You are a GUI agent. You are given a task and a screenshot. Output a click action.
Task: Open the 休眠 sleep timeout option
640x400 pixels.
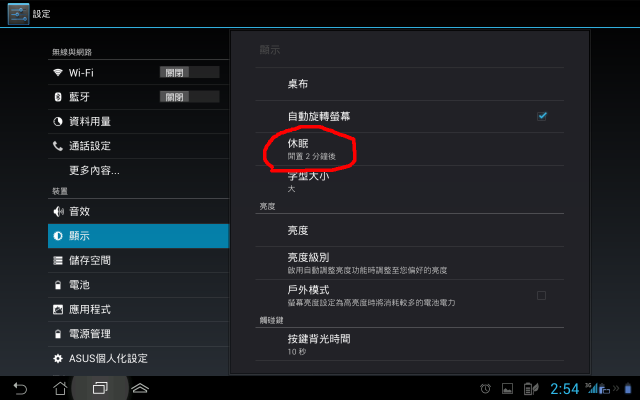tap(409, 149)
